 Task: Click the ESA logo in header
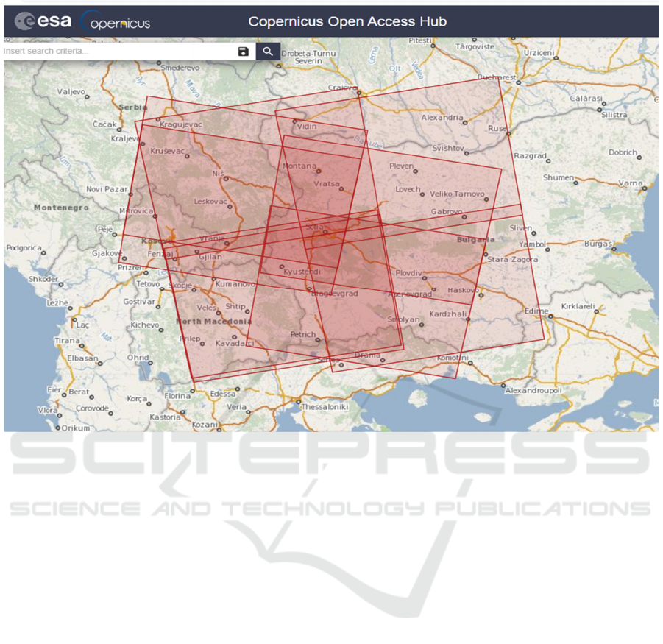coord(43,21)
